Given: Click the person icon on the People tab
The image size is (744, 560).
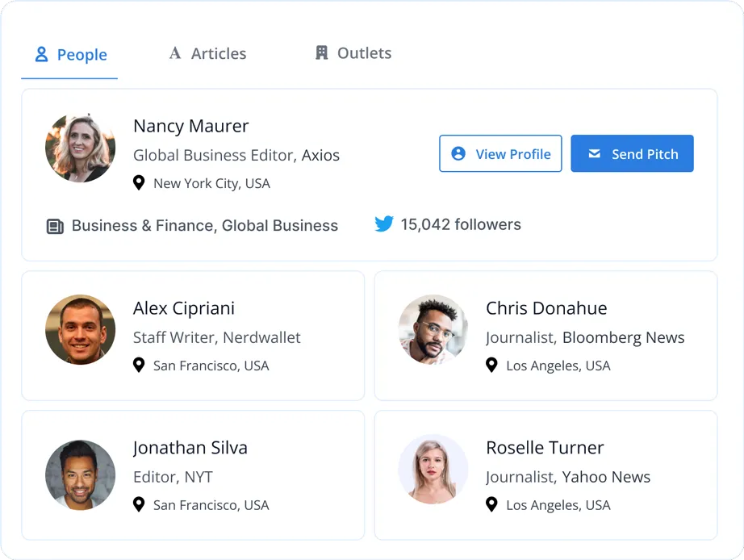Looking at the screenshot, I should pyautogui.click(x=41, y=55).
